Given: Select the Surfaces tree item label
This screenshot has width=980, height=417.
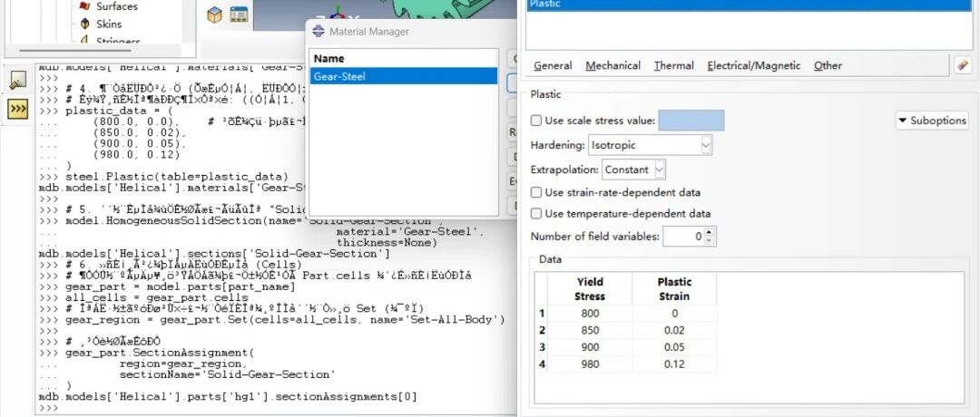Looking at the screenshot, I should tap(117, 6).
